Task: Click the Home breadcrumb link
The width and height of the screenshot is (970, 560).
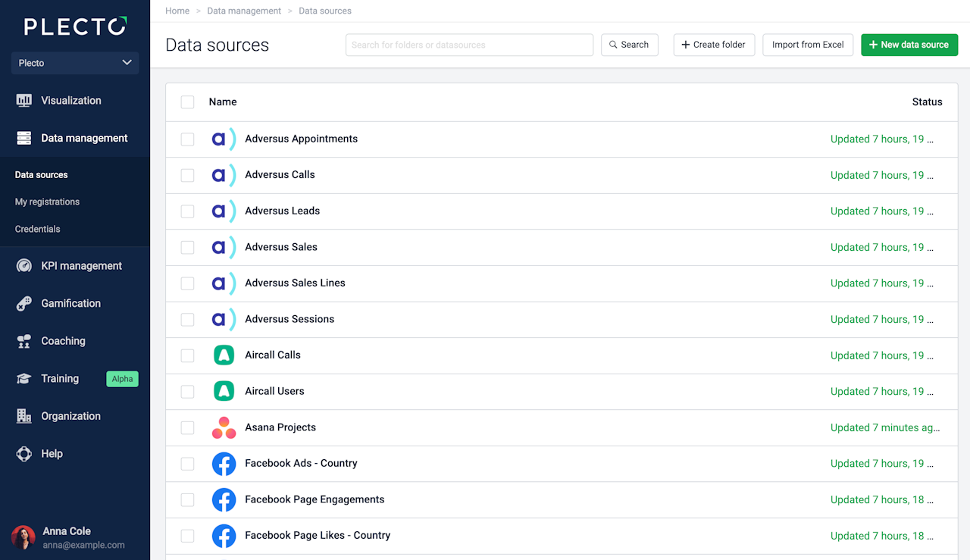Action: click(x=177, y=11)
